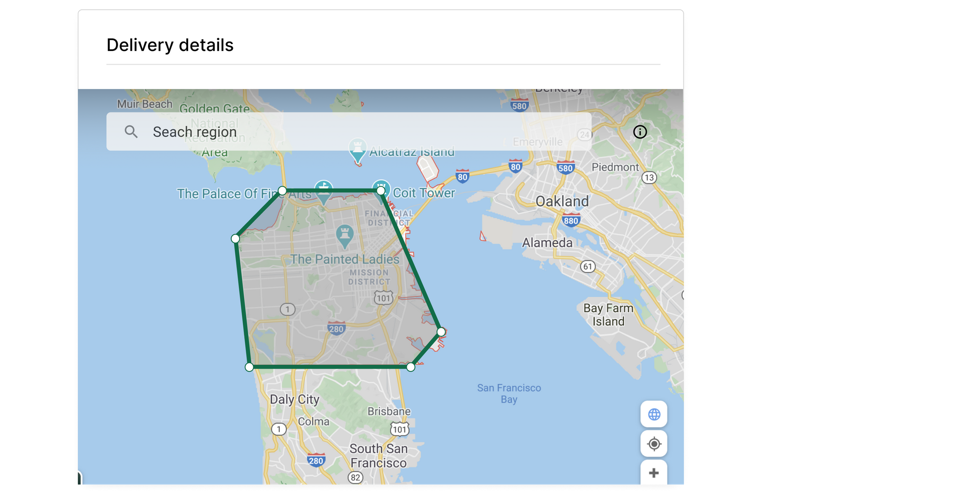This screenshot has width=980, height=493.
Task: Select the polygon's western-most vertex handle
Action: [236, 239]
